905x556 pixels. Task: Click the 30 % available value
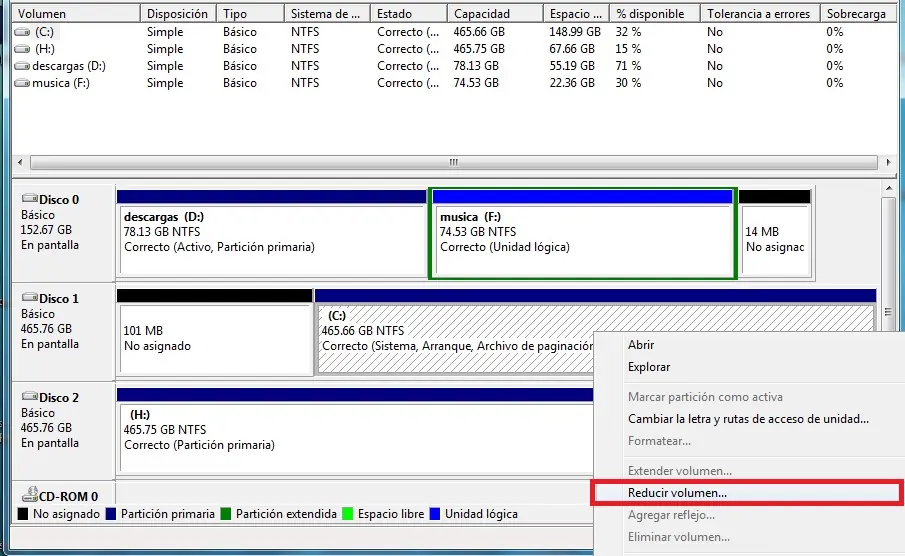click(628, 83)
